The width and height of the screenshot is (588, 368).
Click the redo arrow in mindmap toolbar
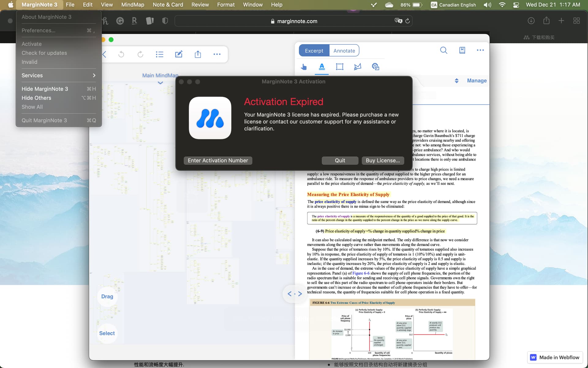click(140, 54)
